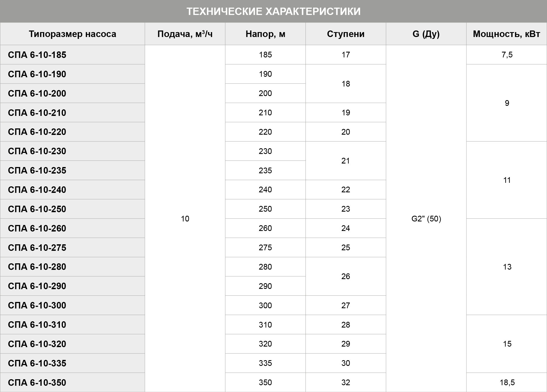Select the СПА 6-10-300 model cell

72,305
